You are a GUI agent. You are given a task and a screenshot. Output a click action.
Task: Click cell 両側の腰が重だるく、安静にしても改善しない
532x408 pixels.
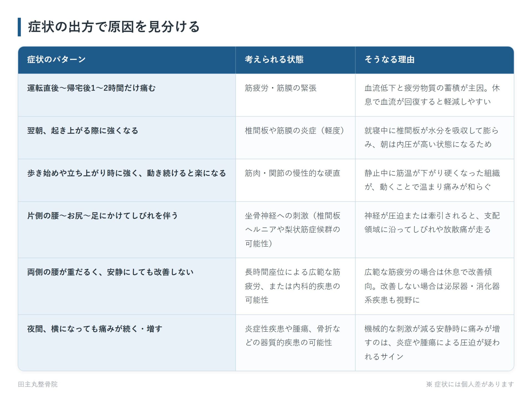tap(127, 286)
